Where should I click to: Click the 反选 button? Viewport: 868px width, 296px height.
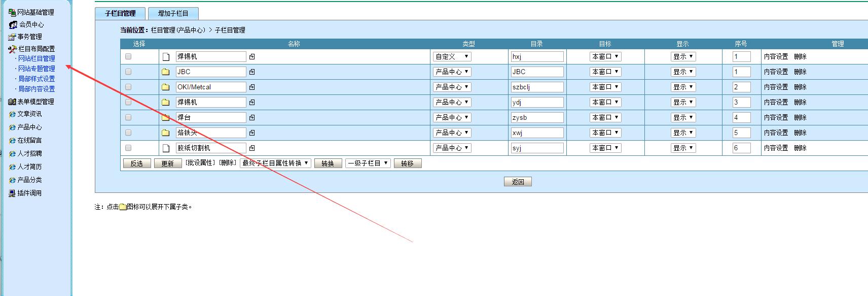[x=137, y=163]
